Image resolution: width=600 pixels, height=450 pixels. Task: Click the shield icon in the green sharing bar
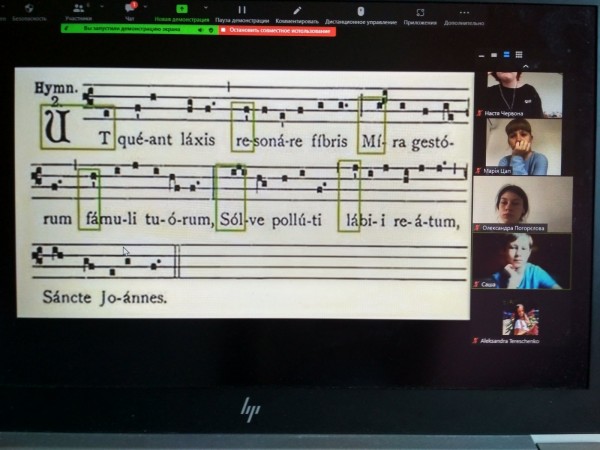211,30
